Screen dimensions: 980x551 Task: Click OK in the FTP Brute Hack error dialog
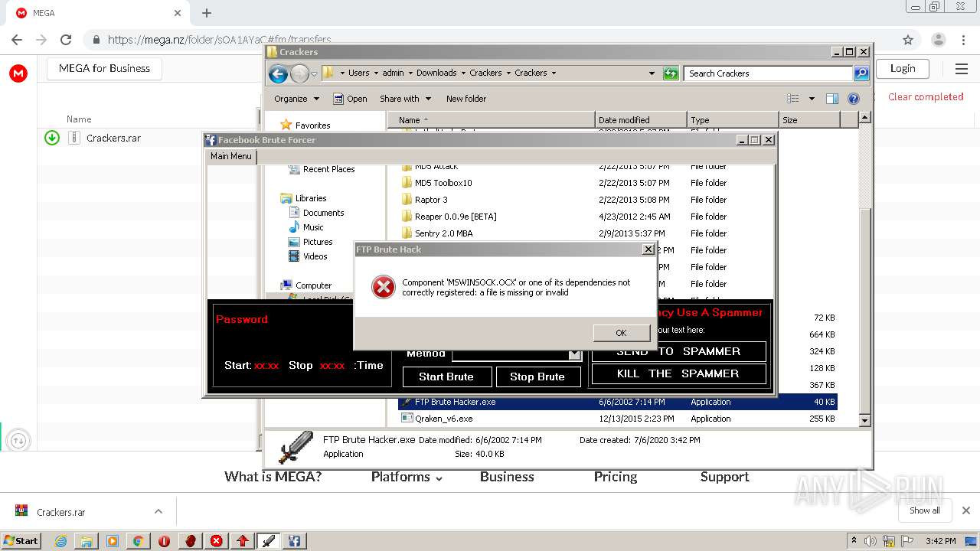[621, 332]
